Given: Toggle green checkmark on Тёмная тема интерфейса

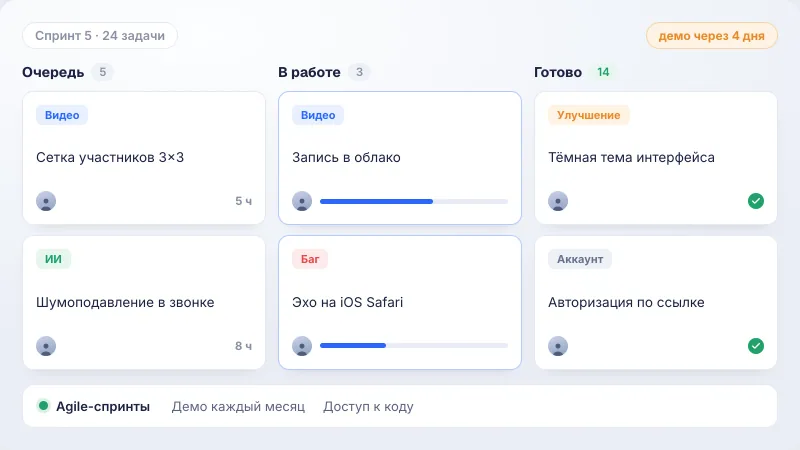Looking at the screenshot, I should click(756, 201).
